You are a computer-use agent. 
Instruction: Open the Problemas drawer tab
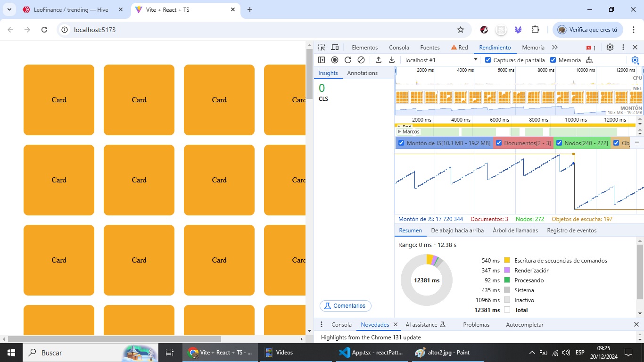[476, 324]
